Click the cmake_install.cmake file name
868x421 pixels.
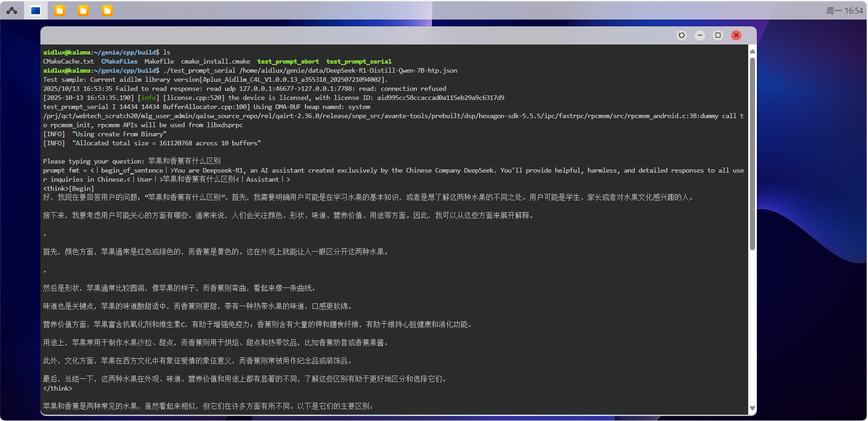click(216, 61)
